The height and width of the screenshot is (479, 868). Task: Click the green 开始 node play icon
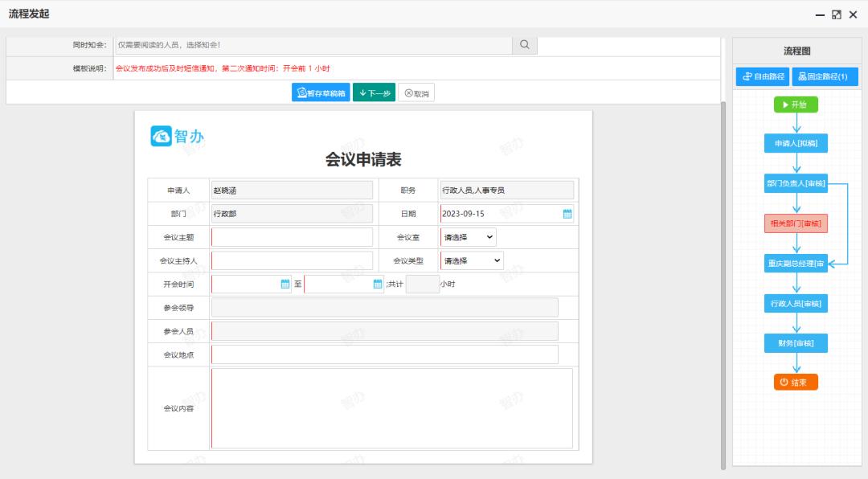click(x=785, y=104)
